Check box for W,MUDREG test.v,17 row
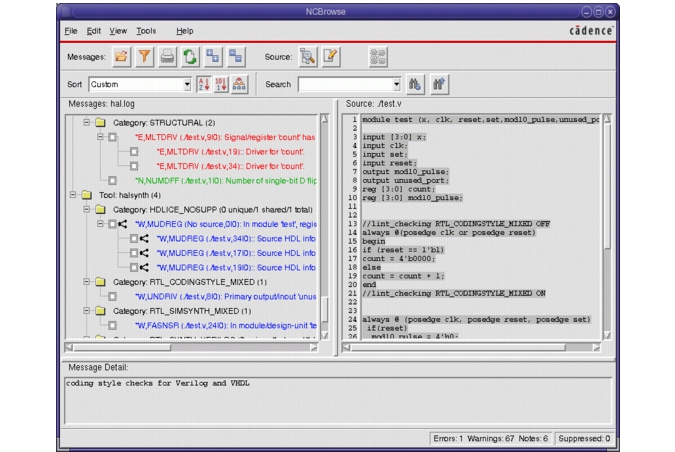This screenshot has height=452, width=675. (134, 253)
